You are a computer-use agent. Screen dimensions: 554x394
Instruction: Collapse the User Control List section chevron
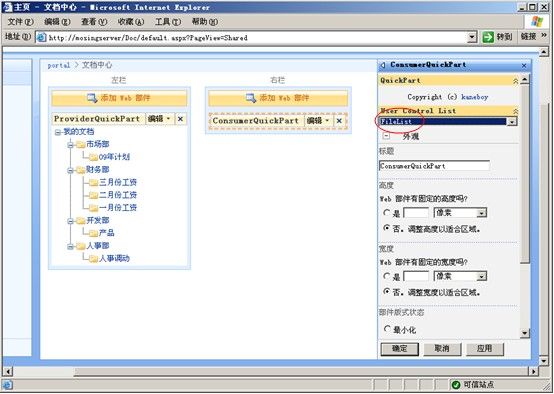pos(515,111)
